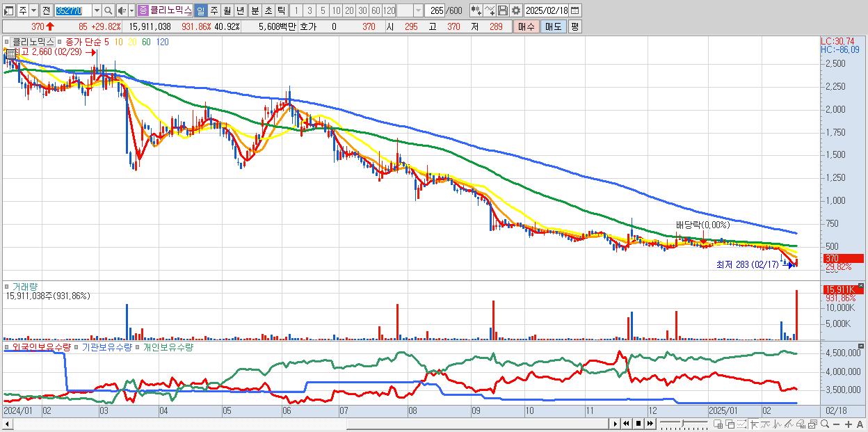The height and width of the screenshot is (432, 868).
Task: Click the stacked charts icon in bottom toolbar
Action: click(812, 424)
